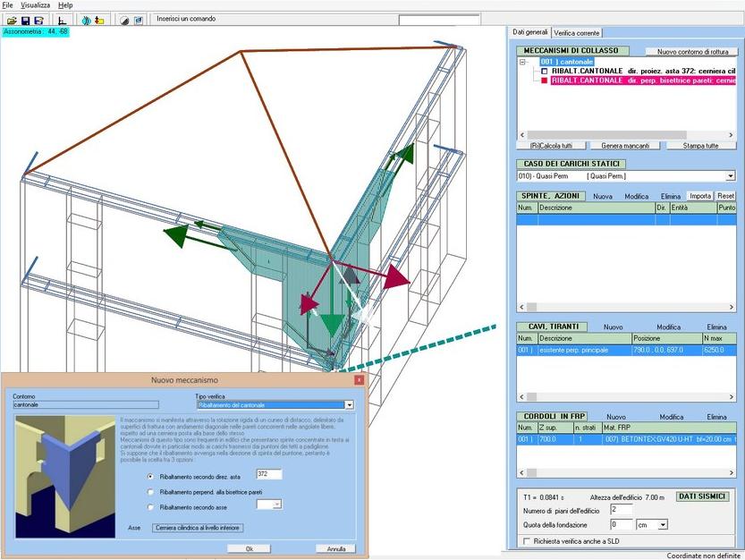Click the half-shaded circle rendering icon
Viewport: 745px width, 560px height.
pos(123,20)
